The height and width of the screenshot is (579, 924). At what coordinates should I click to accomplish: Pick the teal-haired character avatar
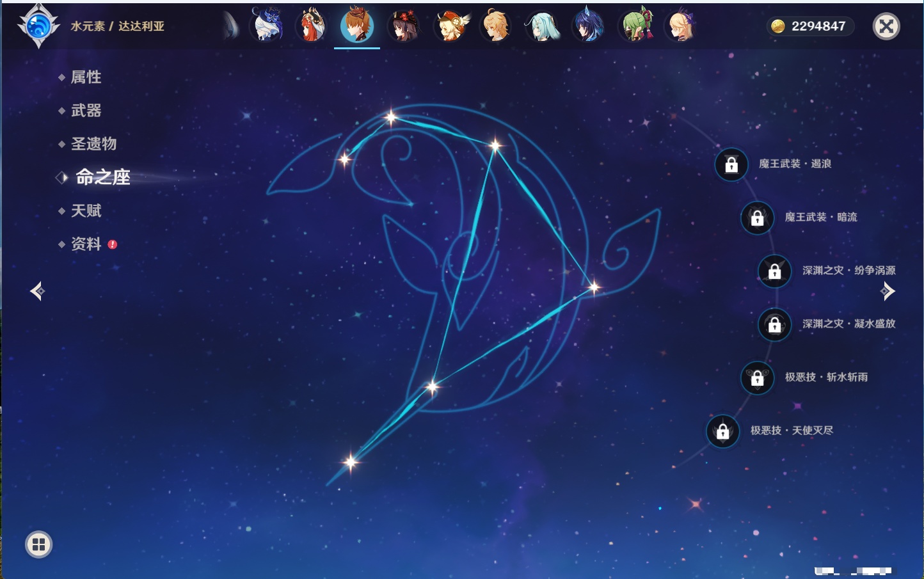[543, 26]
